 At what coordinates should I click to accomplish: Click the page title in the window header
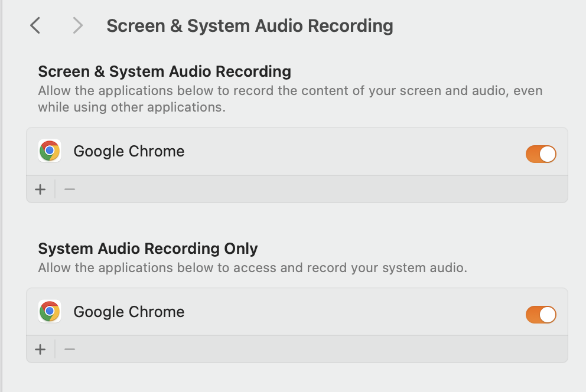click(x=249, y=26)
